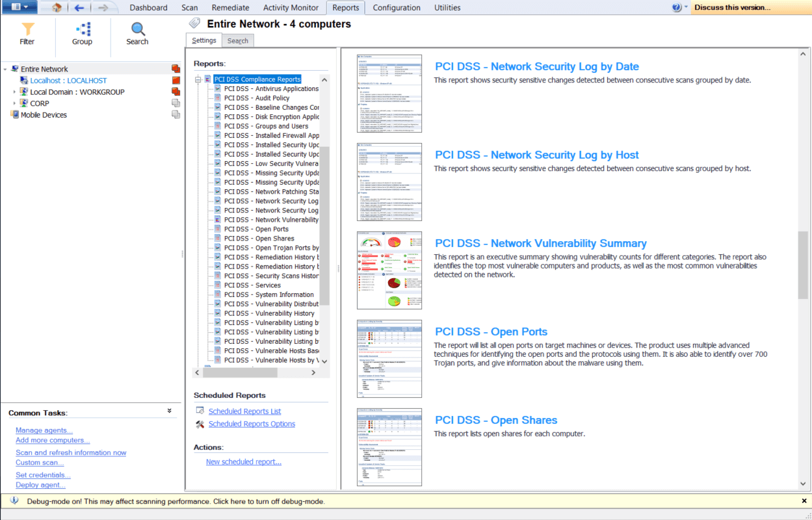This screenshot has height=520, width=812.
Task: Click the Custom scan... link
Action: coord(40,463)
